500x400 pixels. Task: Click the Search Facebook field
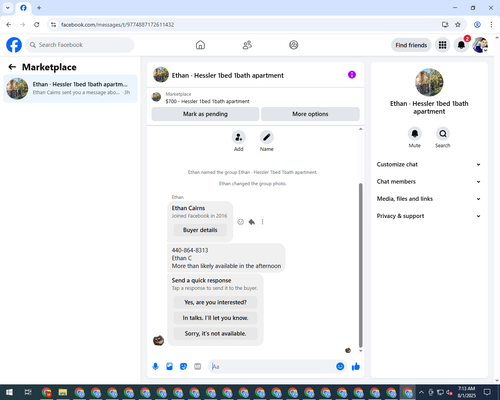click(x=80, y=45)
